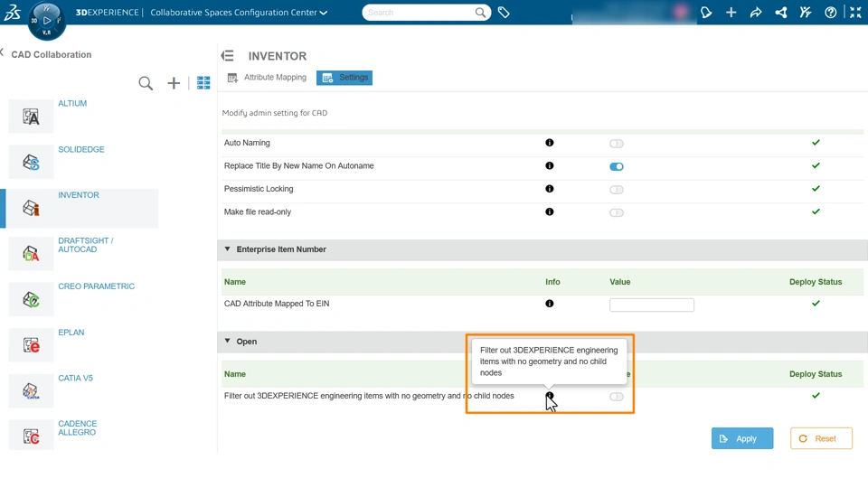
Task: Click the collapse fullscreen icon
Action: pos(856,12)
